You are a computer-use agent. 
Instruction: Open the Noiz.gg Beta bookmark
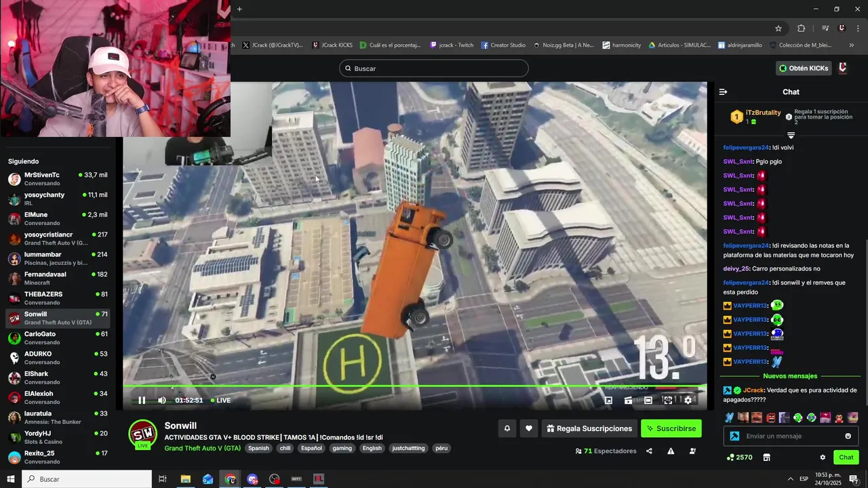563,45
